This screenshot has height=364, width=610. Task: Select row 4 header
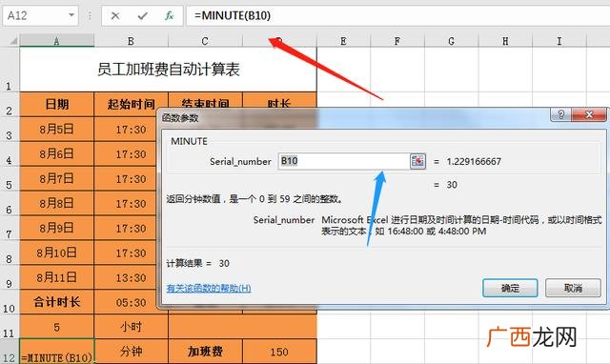(x=10, y=154)
